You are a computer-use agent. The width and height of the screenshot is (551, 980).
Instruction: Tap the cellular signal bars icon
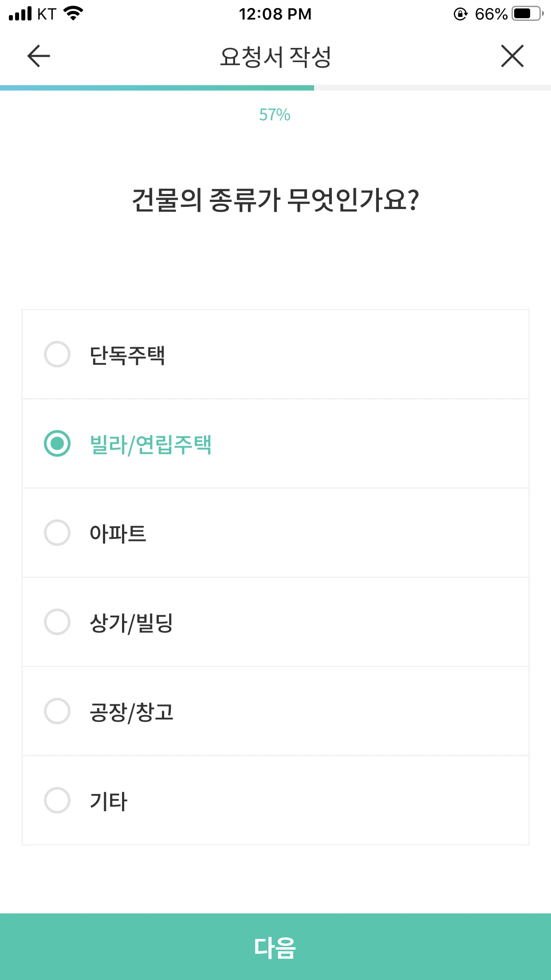[x=20, y=14]
